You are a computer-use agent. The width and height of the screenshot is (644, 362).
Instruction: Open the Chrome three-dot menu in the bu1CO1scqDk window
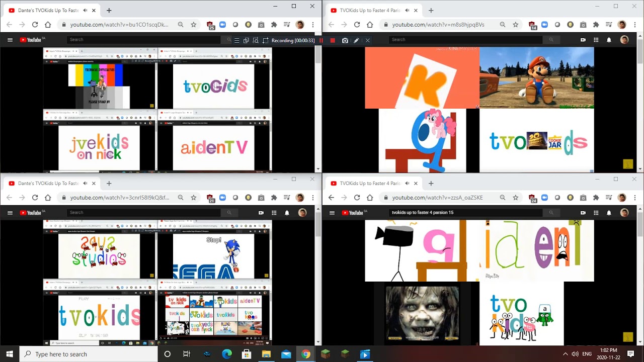pos(313,25)
